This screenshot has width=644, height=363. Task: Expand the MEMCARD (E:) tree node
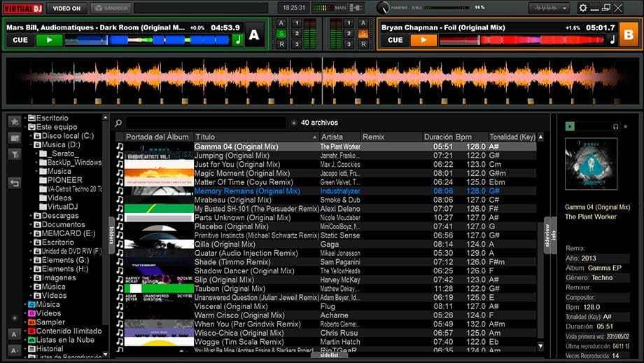[31, 233]
